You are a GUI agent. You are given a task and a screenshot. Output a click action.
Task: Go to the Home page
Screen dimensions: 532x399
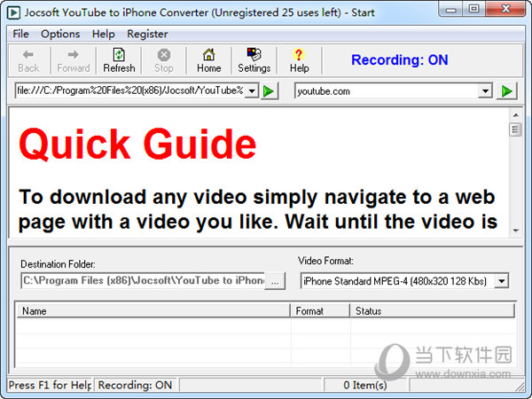click(x=209, y=60)
